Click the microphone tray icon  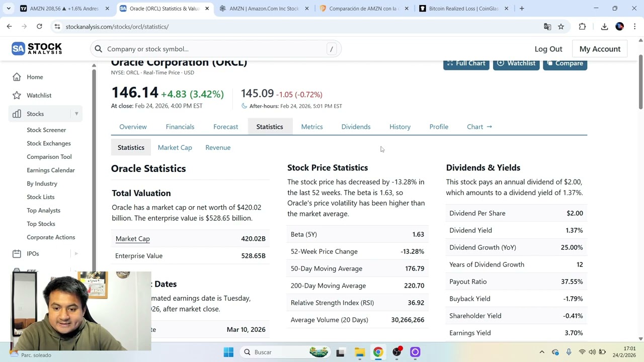pyautogui.click(x=569, y=352)
